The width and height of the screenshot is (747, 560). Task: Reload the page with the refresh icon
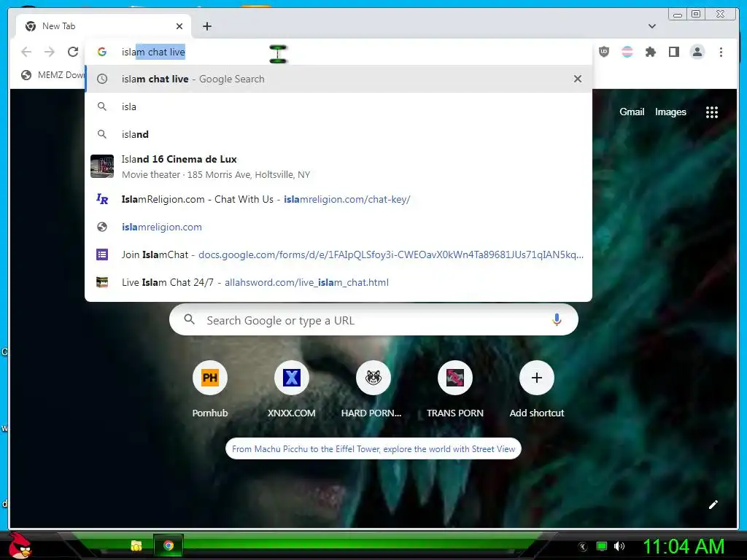(x=73, y=52)
